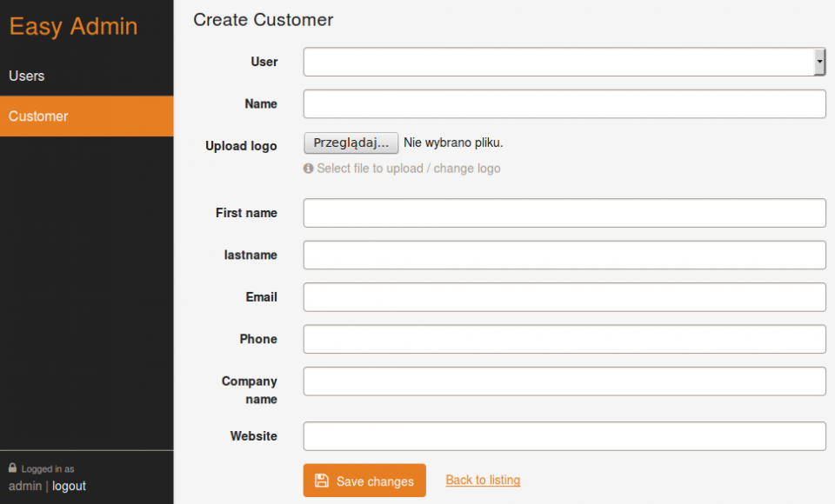835x504 pixels.
Task: Click the info icon beside upload hint
Action: 308,169
